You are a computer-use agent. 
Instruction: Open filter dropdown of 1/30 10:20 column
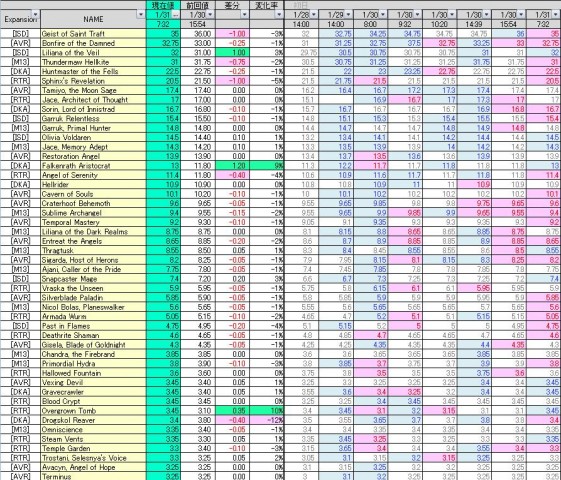[x=452, y=14]
